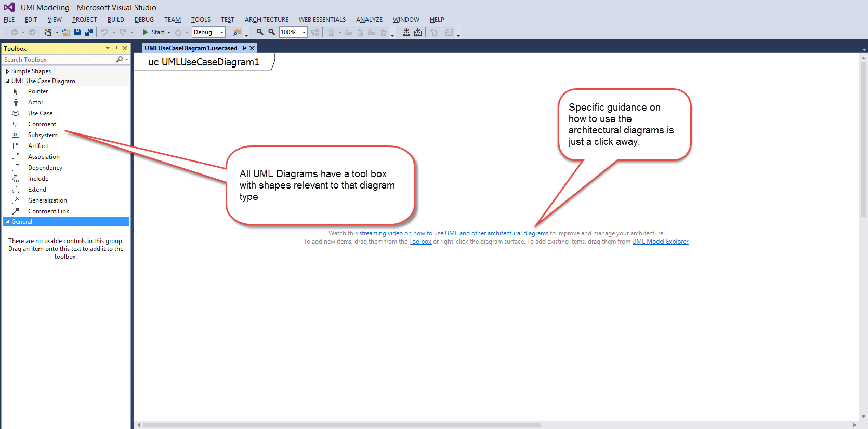868x429 pixels.
Task: Open the document tabs overflow dropdown arrow
Action: tap(864, 49)
